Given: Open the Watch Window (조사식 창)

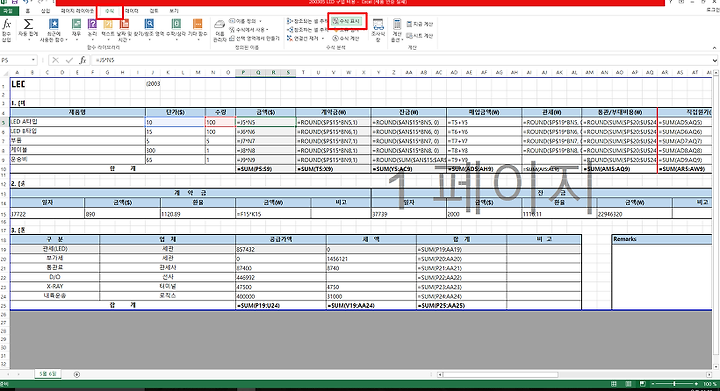Looking at the screenshot, I should (378, 30).
